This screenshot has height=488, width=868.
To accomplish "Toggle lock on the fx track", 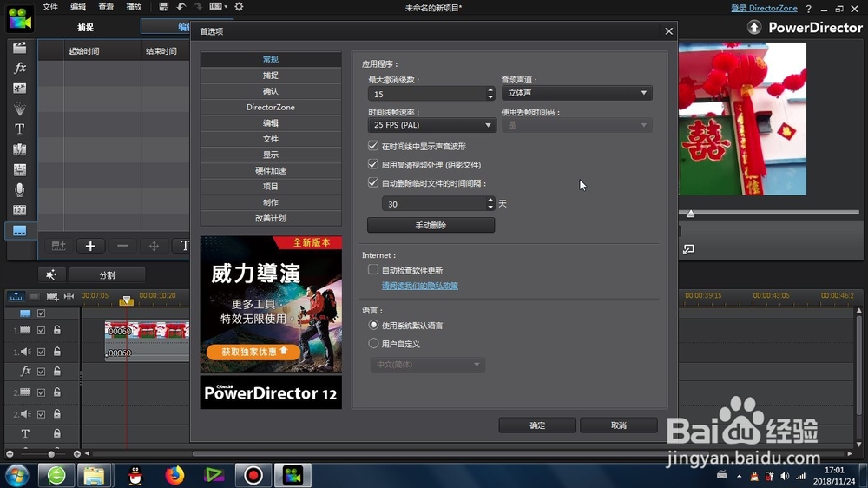I will 57,371.
